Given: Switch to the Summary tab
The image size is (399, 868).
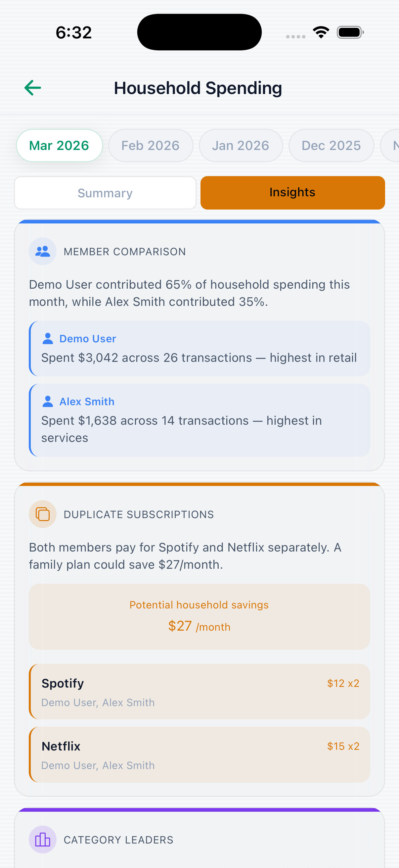Looking at the screenshot, I should (x=105, y=193).
